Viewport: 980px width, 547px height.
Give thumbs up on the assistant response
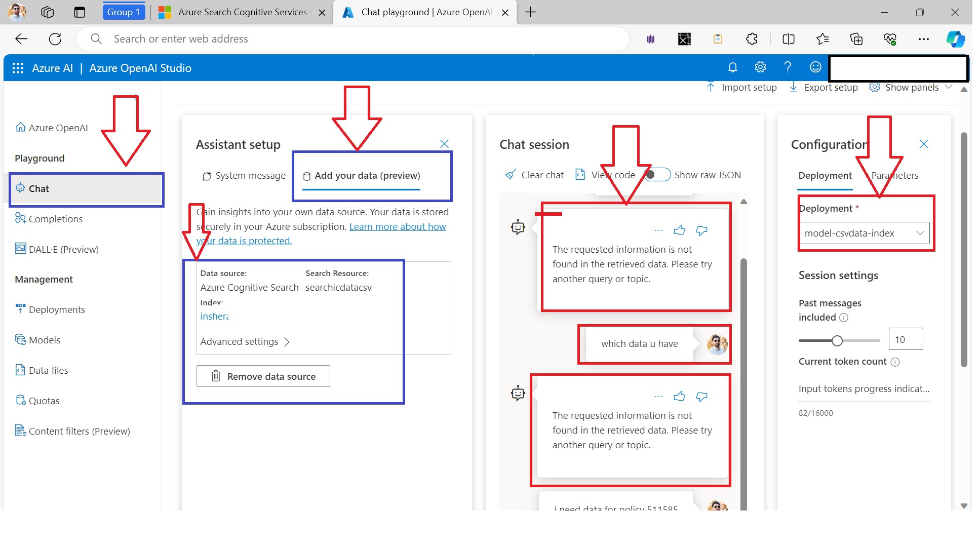[679, 230]
